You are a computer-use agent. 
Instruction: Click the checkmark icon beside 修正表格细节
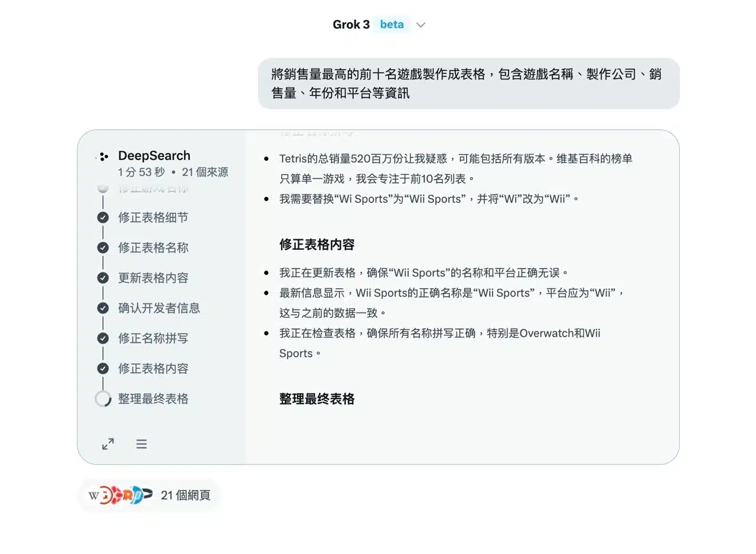(x=103, y=217)
